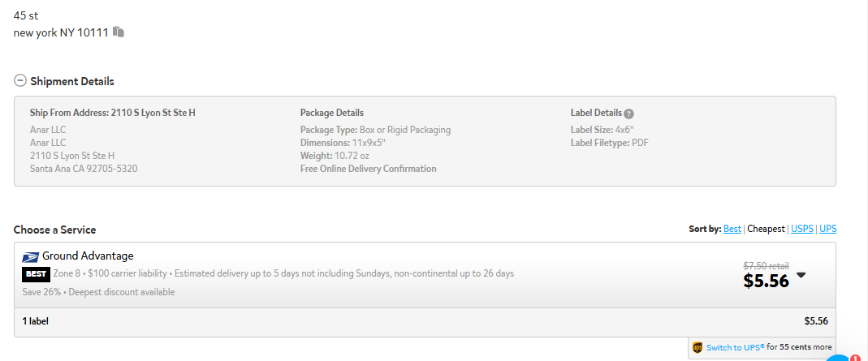Expand the $5.56 price dropdown arrow
The width and height of the screenshot is (868, 361).
click(x=801, y=275)
